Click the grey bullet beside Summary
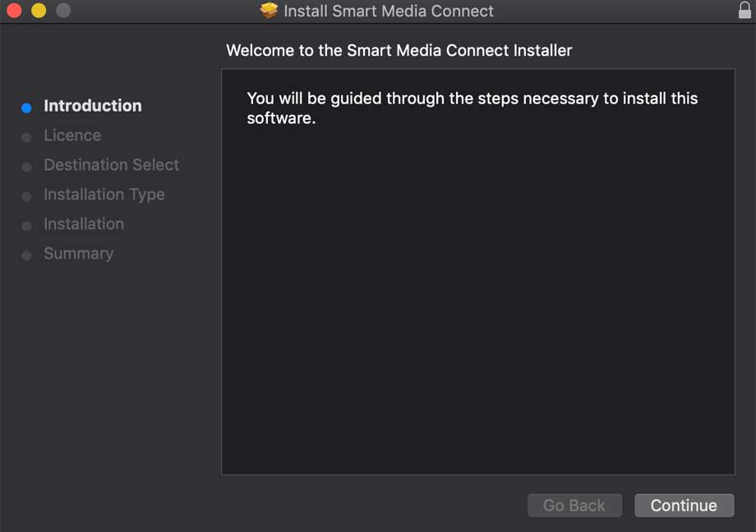 [x=26, y=255]
